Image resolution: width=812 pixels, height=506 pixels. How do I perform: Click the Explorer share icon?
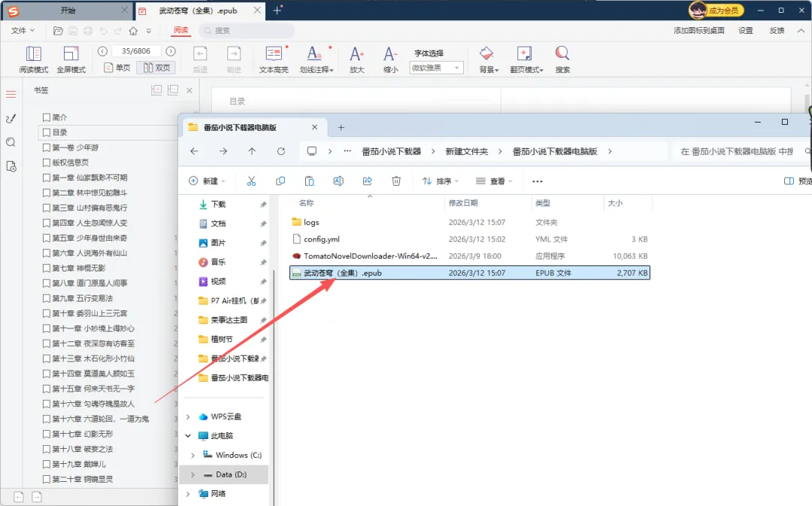coord(367,180)
